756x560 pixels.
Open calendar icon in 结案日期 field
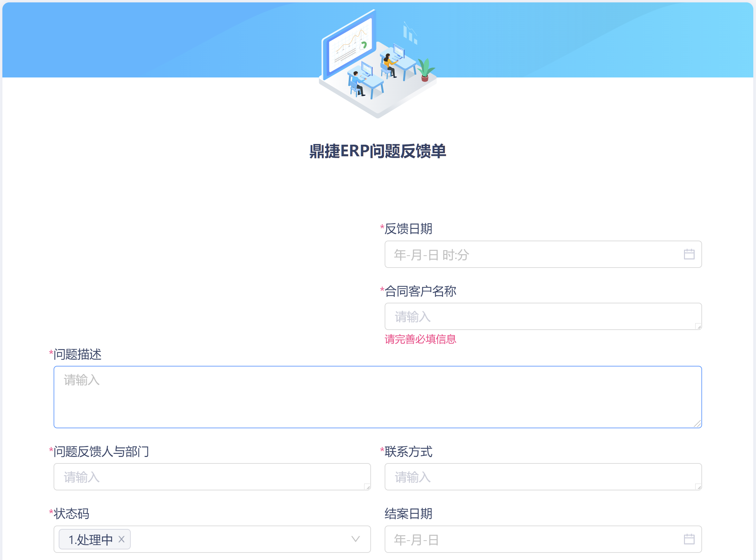click(689, 539)
